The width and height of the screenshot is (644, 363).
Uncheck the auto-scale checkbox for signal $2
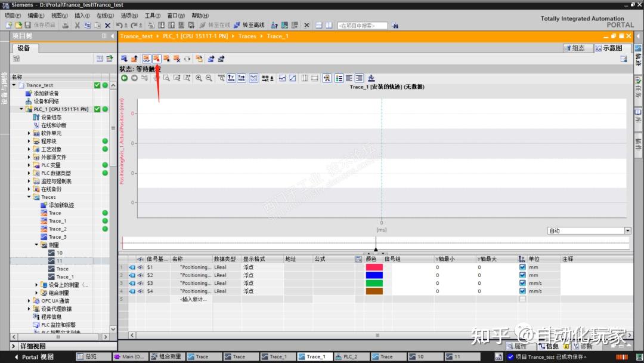(x=522, y=275)
